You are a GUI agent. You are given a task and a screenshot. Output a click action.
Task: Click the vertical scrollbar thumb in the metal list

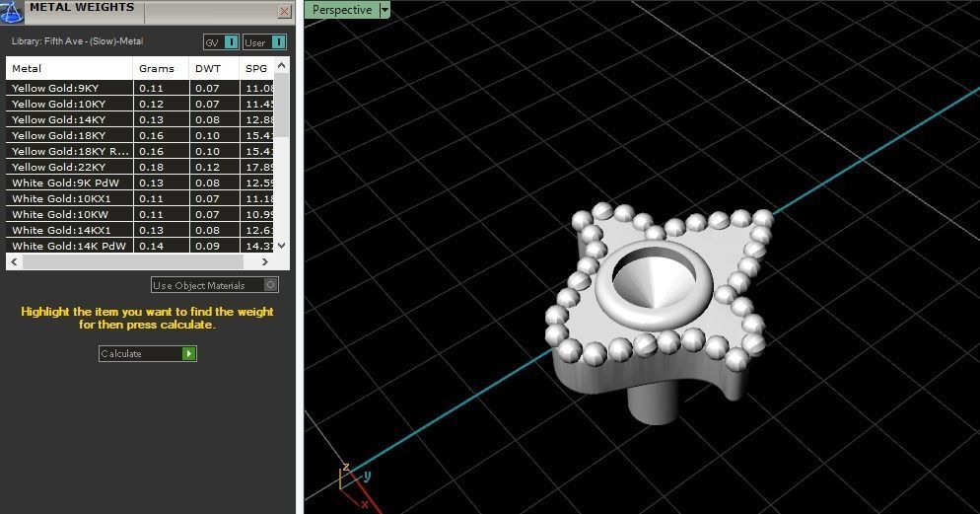click(282, 105)
